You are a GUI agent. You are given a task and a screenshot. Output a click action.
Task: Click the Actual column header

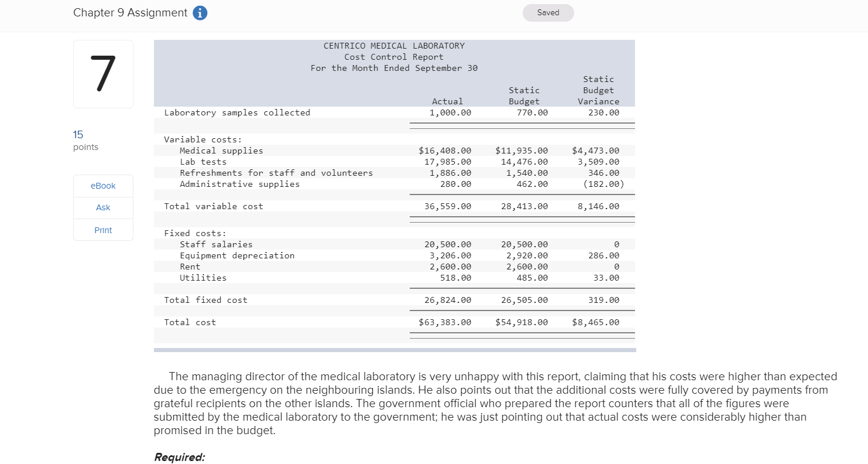coord(447,101)
